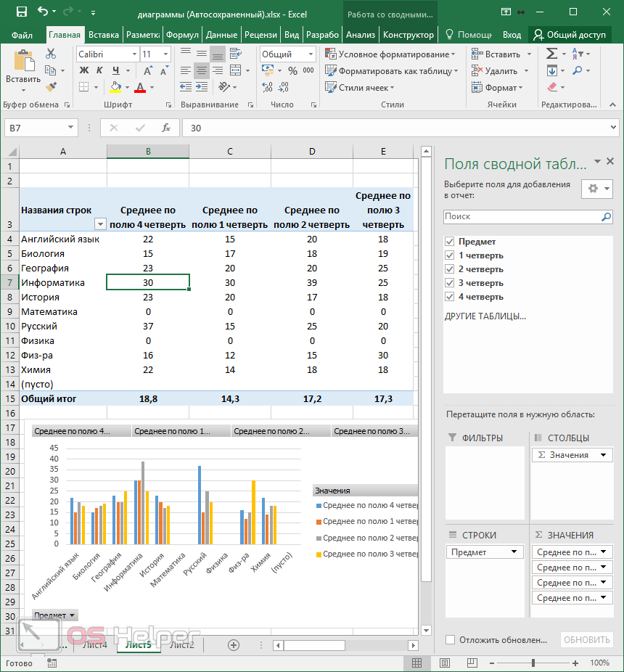This screenshot has width=624, height=672.
Task: Select the Format Painter brush icon
Action: [51, 87]
